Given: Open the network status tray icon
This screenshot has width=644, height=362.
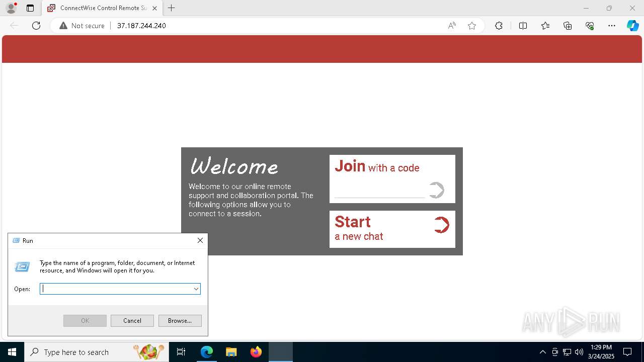Looking at the screenshot, I should pyautogui.click(x=567, y=352).
